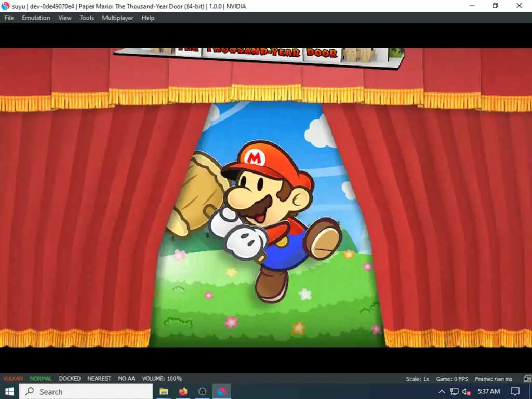Image resolution: width=532 pixels, height=399 pixels.
Task: Restore down the suyu window
Action: 495,6
